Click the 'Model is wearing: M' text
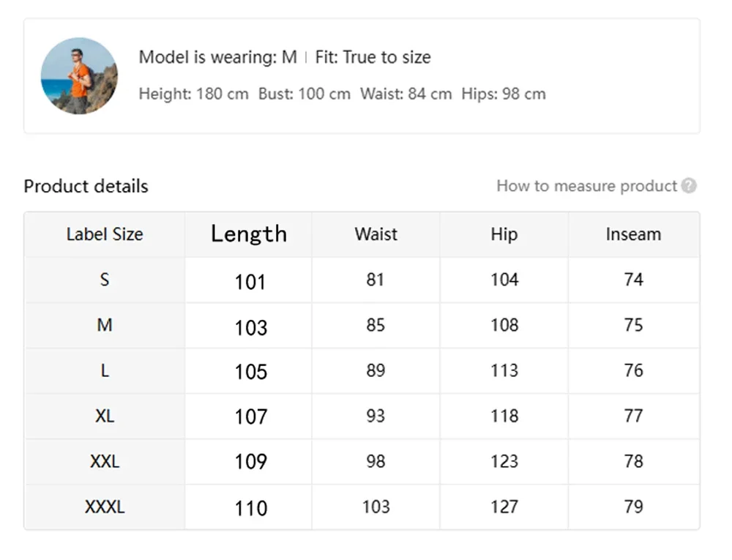Viewport: 732px width, 560px height. pos(218,57)
